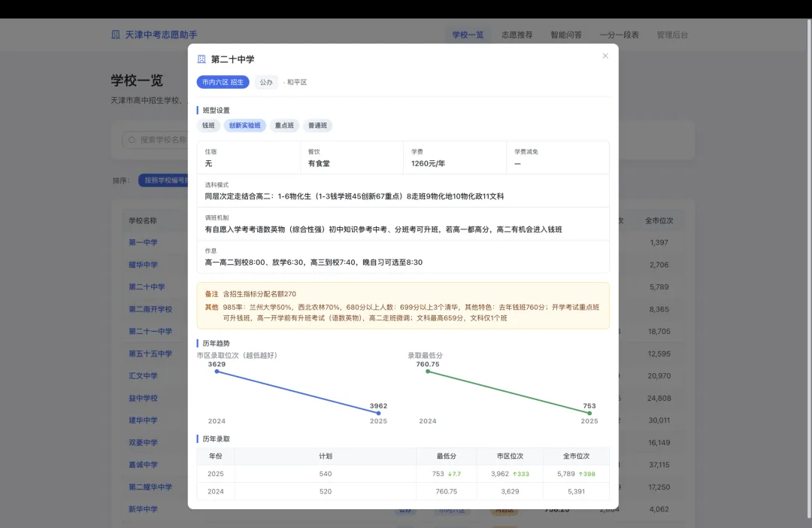The image size is (812, 528).
Task: Open 第二十中学 link in background list
Action: [x=147, y=287]
